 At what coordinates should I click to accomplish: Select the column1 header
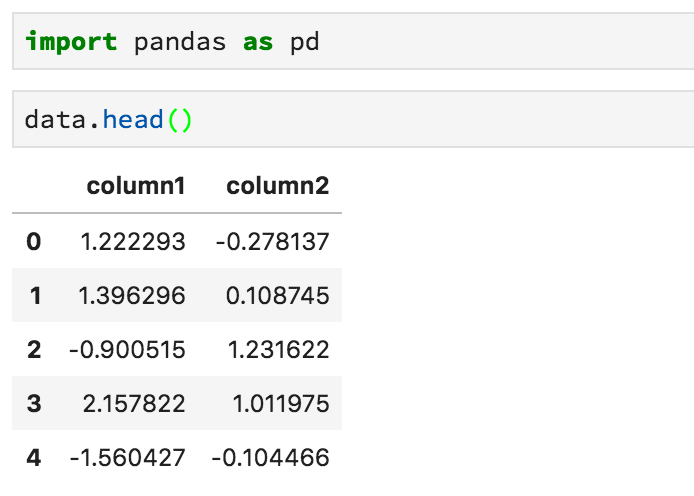136,186
